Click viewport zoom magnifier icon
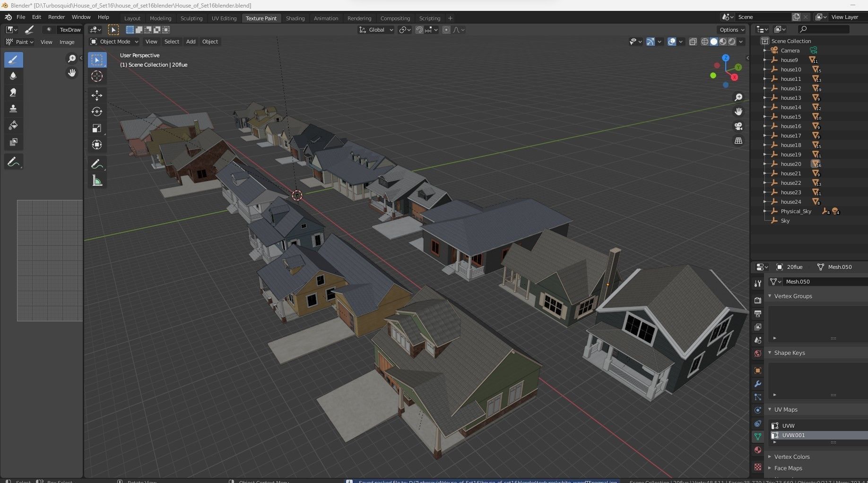The height and width of the screenshot is (483, 868). pos(738,97)
